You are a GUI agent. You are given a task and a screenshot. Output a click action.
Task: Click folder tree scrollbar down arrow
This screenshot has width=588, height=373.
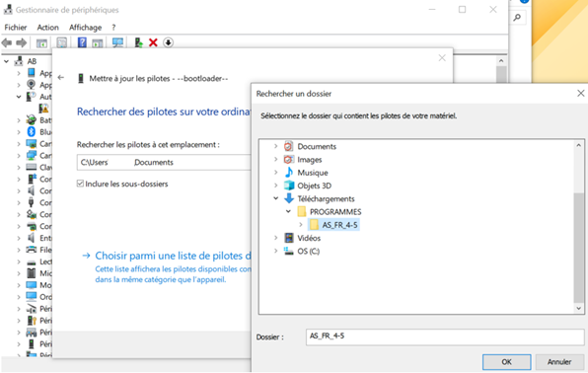578,309
